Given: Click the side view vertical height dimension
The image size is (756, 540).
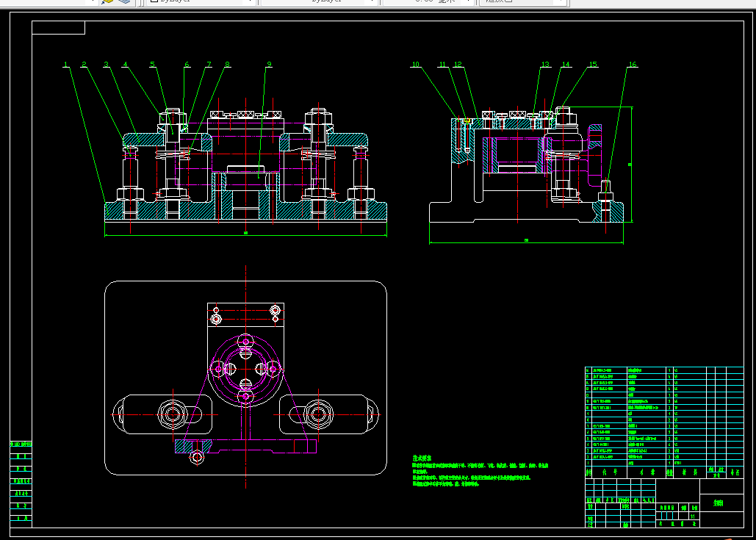Looking at the screenshot, I should 631,165.
